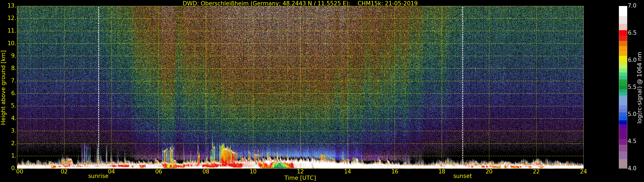The width and height of the screenshot is (644, 182).
Task: Click the '5.' height tick label
Action: (14, 106)
